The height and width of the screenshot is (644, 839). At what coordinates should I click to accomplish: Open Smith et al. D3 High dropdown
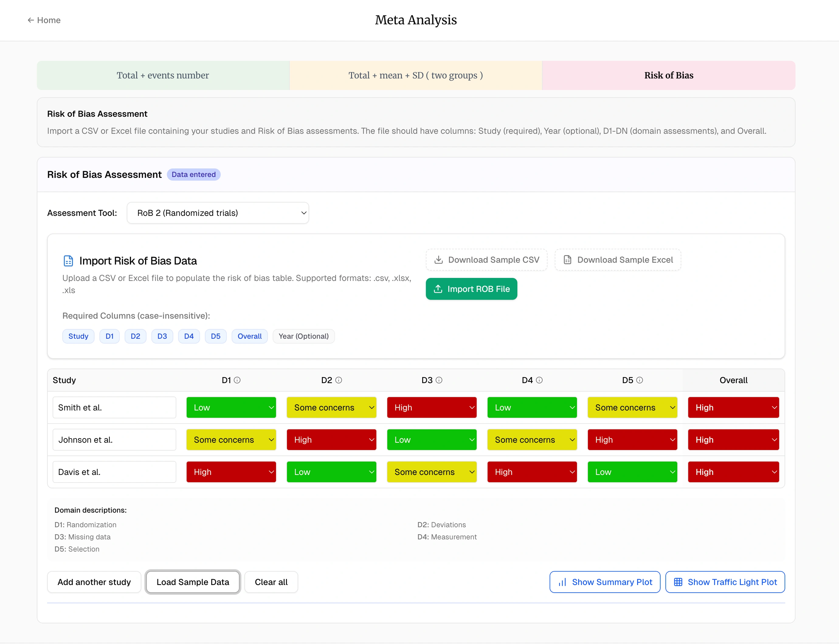(432, 407)
